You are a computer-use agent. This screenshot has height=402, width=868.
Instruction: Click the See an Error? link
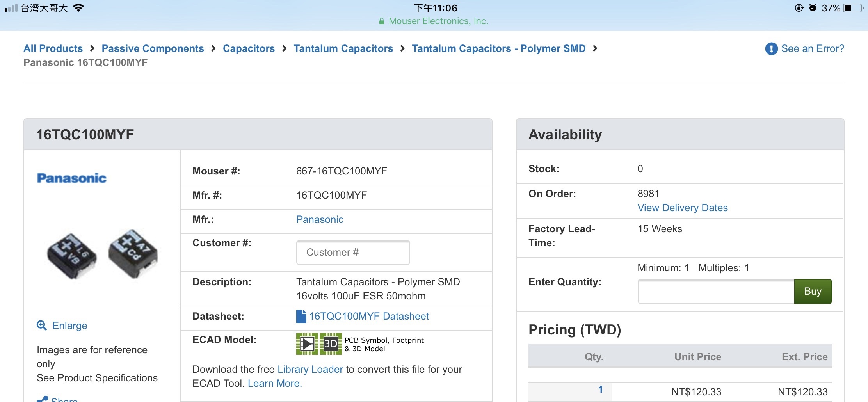pyautogui.click(x=813, y=48)
